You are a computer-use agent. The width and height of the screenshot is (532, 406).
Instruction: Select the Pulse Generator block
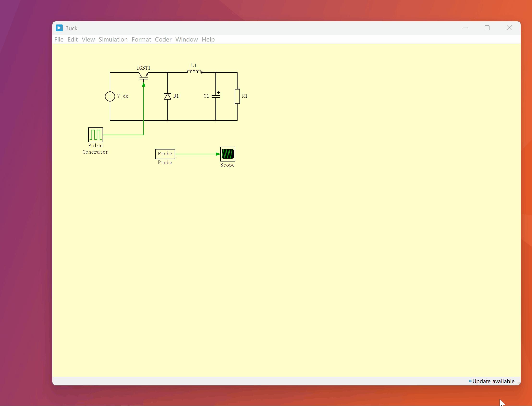(96, 135)
